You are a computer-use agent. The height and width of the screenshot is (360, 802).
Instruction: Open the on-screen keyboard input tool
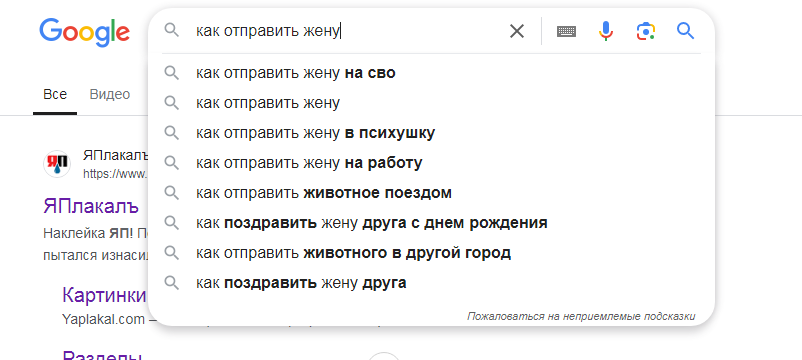point(566,32)
